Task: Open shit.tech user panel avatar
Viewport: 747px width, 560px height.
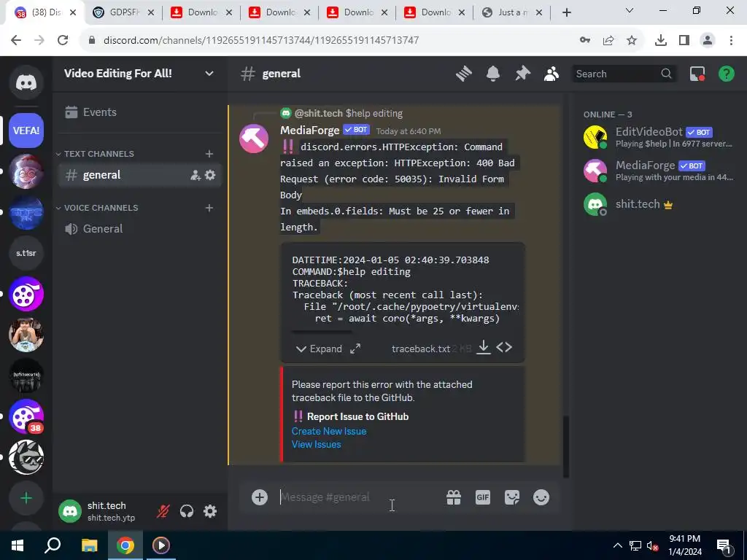Action: [x=70, y=511]
